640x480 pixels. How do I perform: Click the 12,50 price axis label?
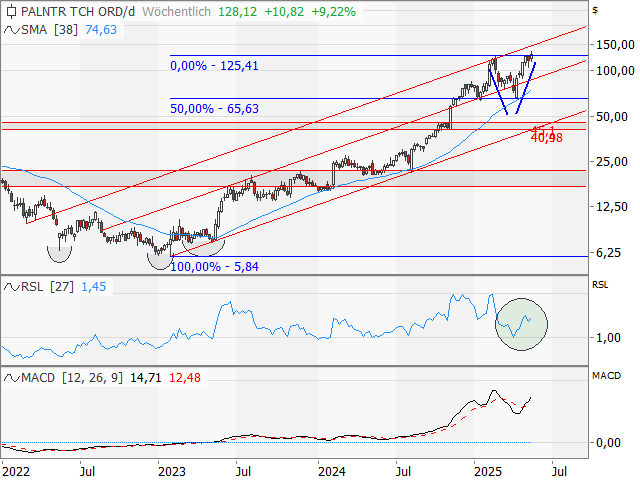[612, 207]
